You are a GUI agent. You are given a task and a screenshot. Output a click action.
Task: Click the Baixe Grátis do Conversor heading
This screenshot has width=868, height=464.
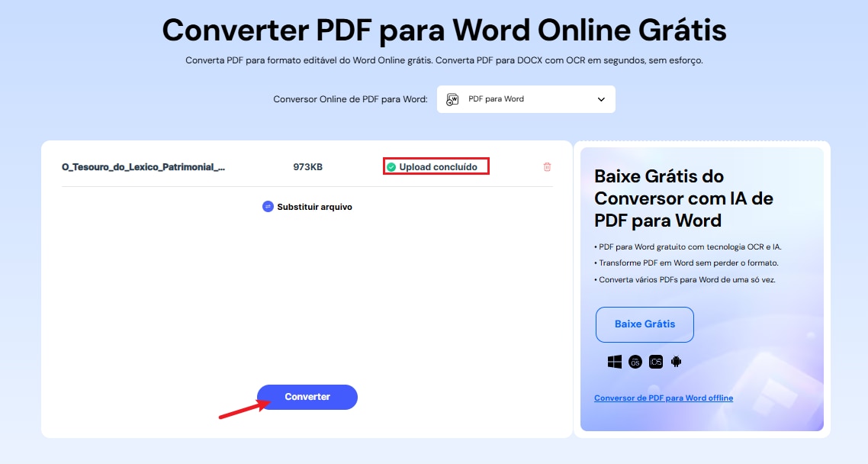(683, 198)
